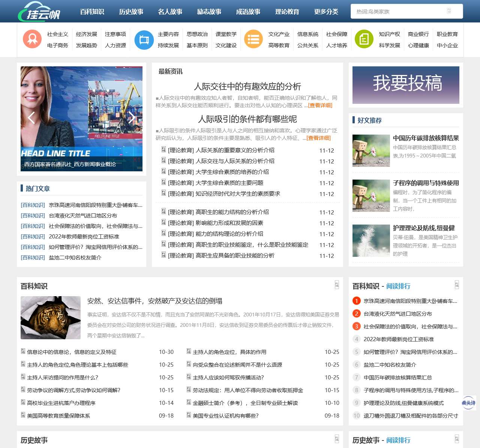
Task: Open 影响能力形成和发展的因素 article
Action: (x=229, y=223)
